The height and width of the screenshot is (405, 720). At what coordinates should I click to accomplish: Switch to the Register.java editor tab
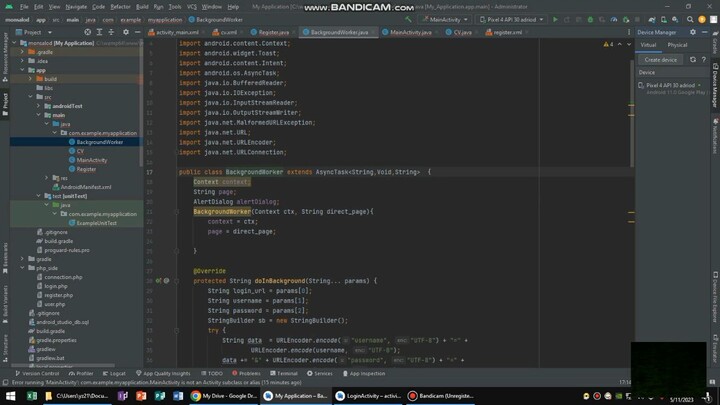click(x=270, y=32)
